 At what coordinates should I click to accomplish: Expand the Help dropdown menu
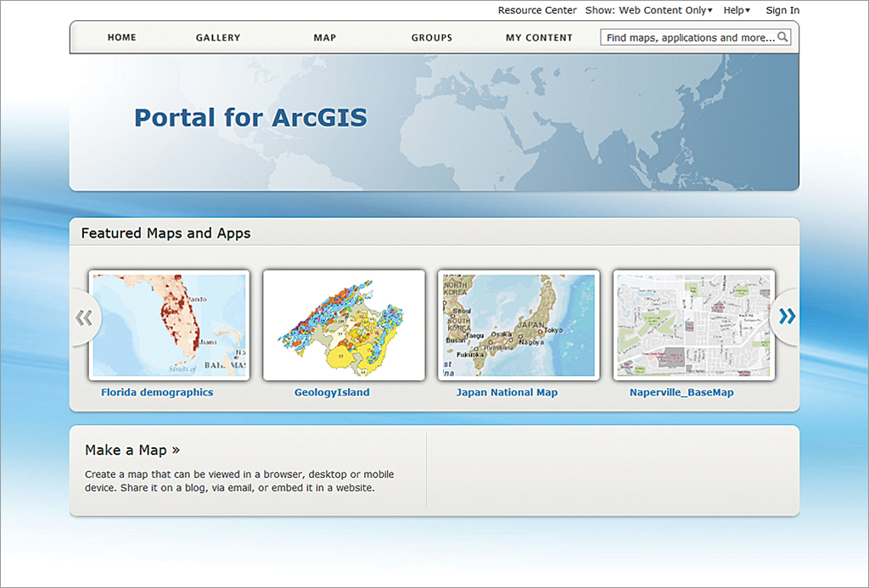click(x=737, y=10)
